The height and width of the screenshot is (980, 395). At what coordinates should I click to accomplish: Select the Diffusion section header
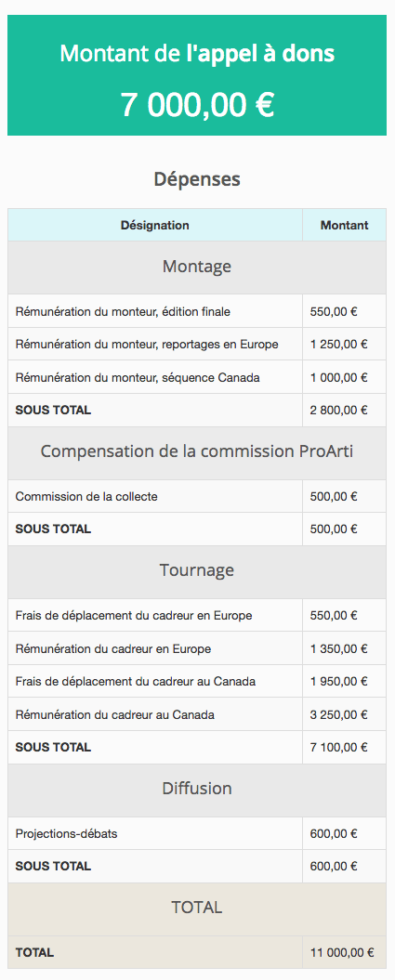click(197, 789)
